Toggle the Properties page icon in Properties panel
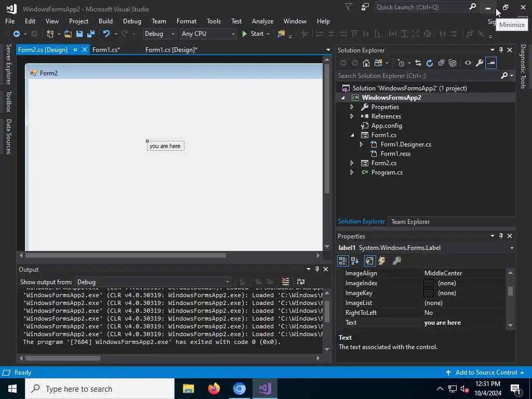 [x=369, y=261]
